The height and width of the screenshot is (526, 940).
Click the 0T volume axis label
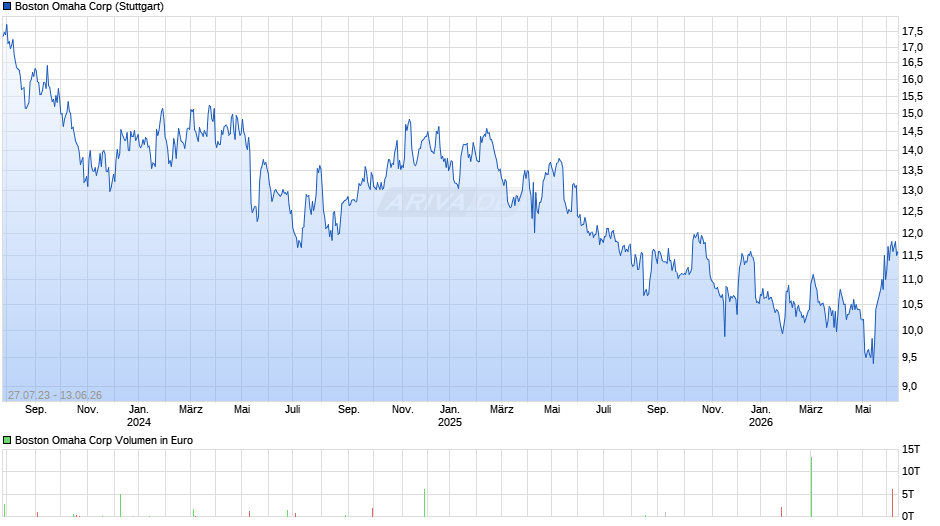point(908,516)
